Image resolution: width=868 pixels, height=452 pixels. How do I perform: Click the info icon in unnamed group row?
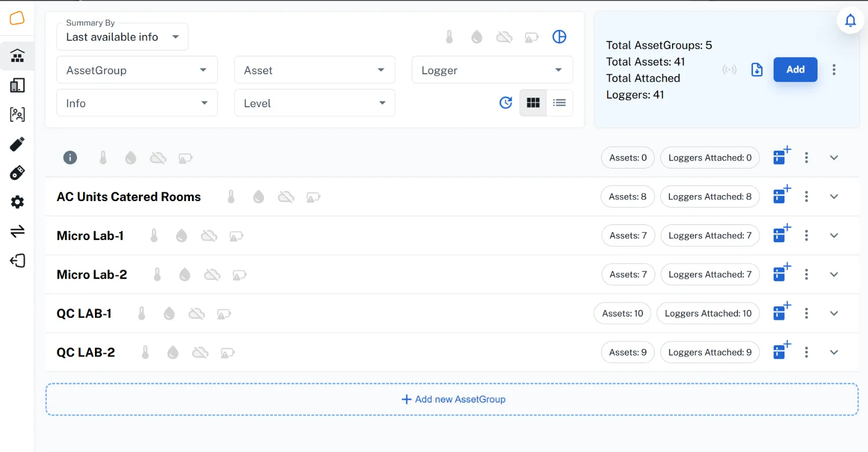click(70, 158)
